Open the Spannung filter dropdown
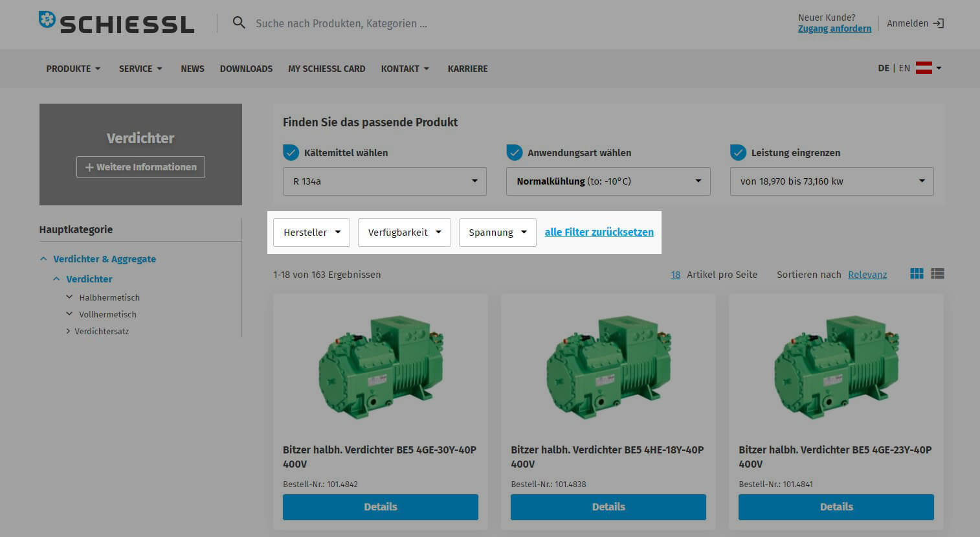This screenshot has width=980, height=537. [x=497, y=233]
